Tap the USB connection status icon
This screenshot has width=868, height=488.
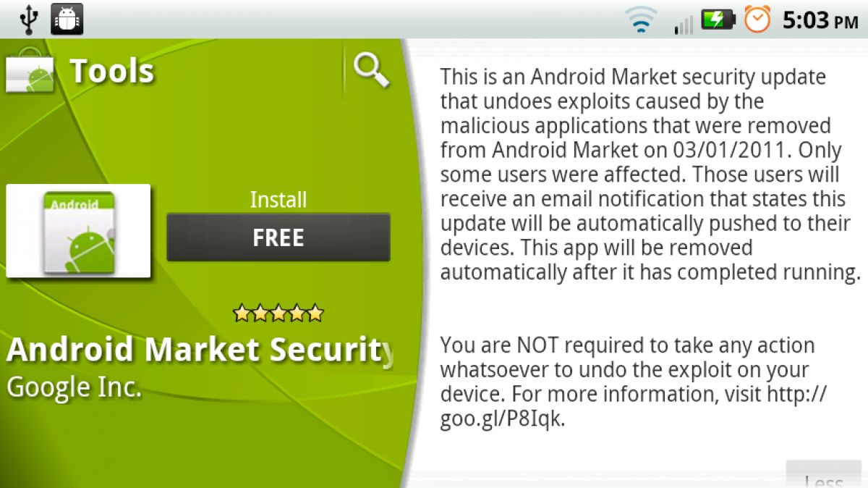click(x=28, y=19)
